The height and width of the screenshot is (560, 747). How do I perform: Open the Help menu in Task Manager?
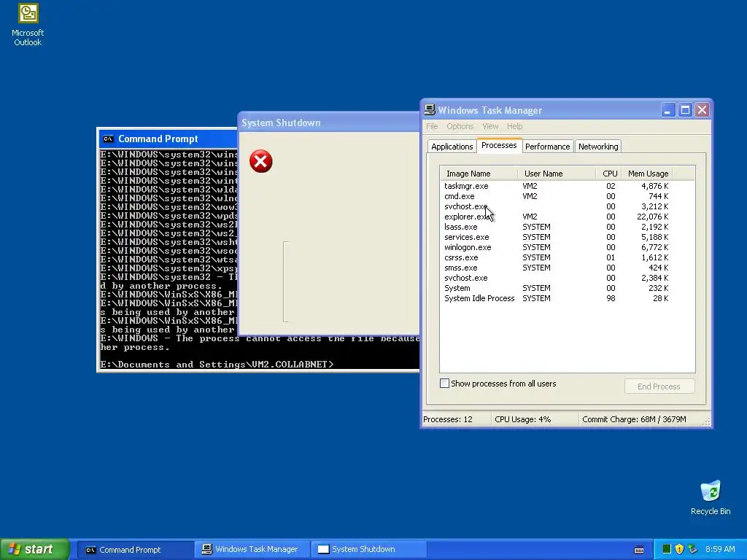(514, 126)
